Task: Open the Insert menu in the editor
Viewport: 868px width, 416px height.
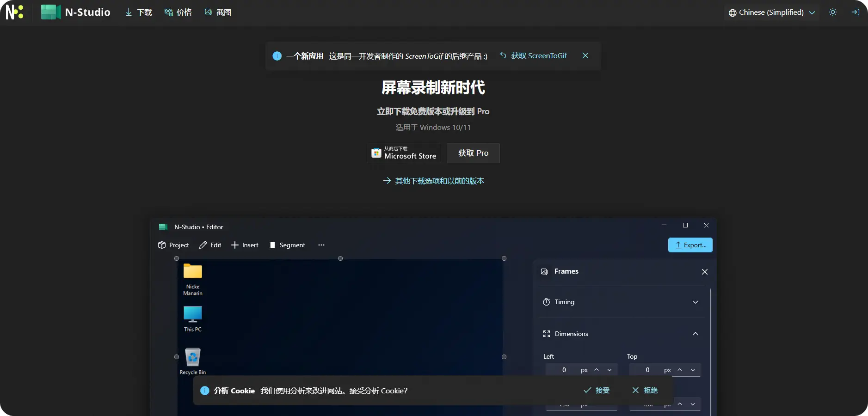Action: point(245,245)
